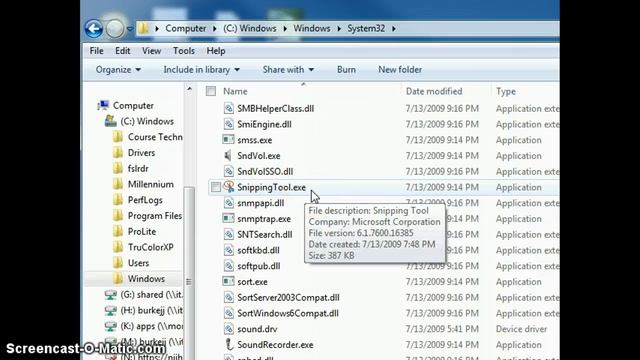Select the Windows folder in the tree

146,279
